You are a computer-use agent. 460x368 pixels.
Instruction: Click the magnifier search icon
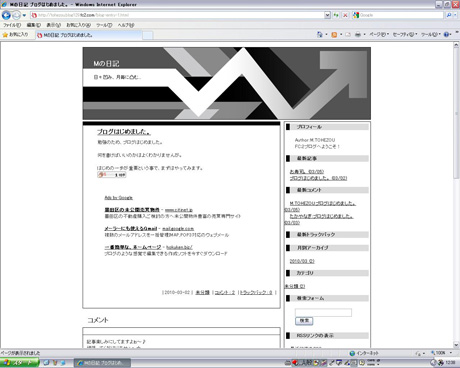point(449,15)
